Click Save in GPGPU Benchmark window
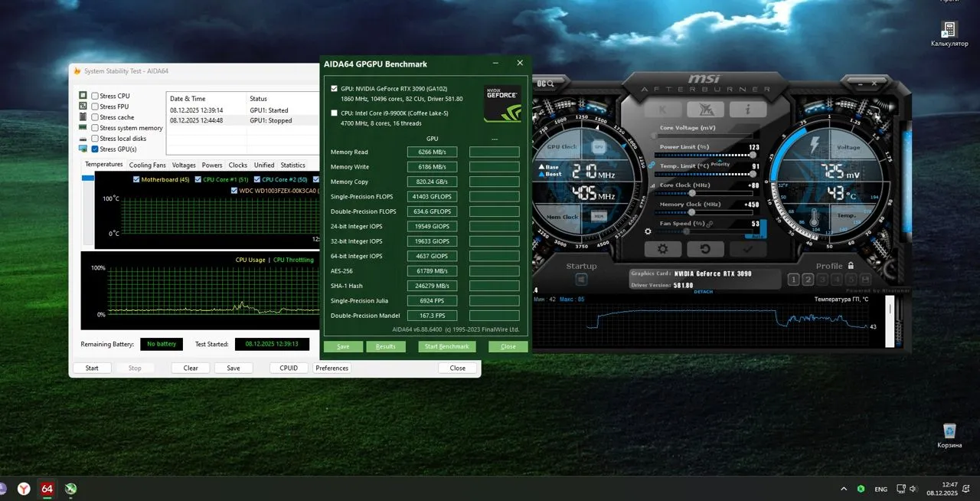The height and width of the screenshot is (501, 980). pyautogui.click(x=343, y=346)
